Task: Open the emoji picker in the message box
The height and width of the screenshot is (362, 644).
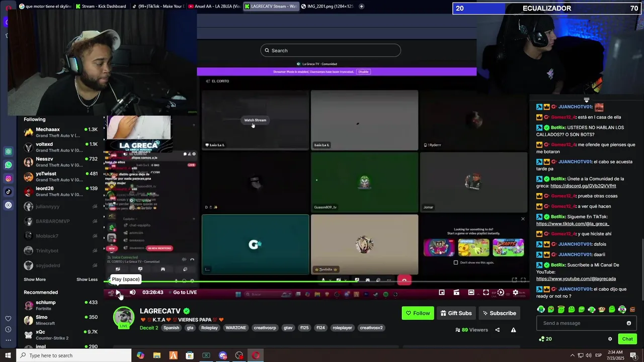Action: pyautogui.click(x=628, y=323)
